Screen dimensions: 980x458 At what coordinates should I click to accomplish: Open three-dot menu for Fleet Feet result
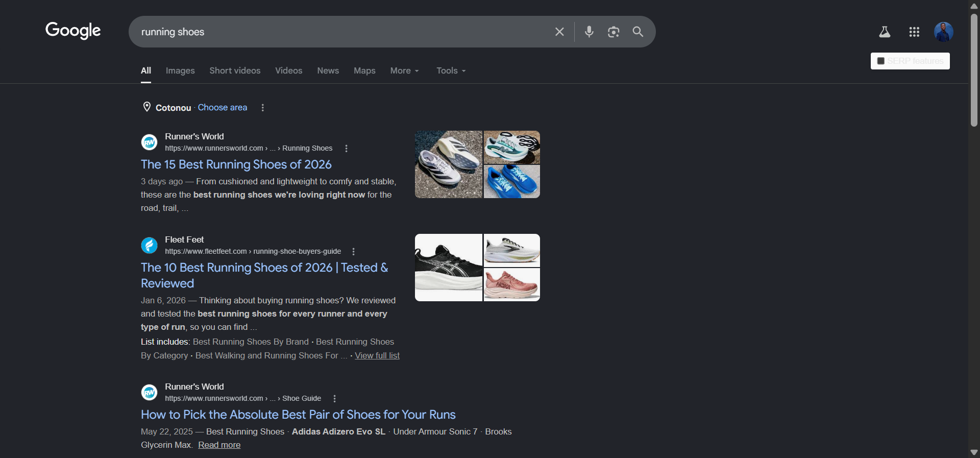pos(353,252)
